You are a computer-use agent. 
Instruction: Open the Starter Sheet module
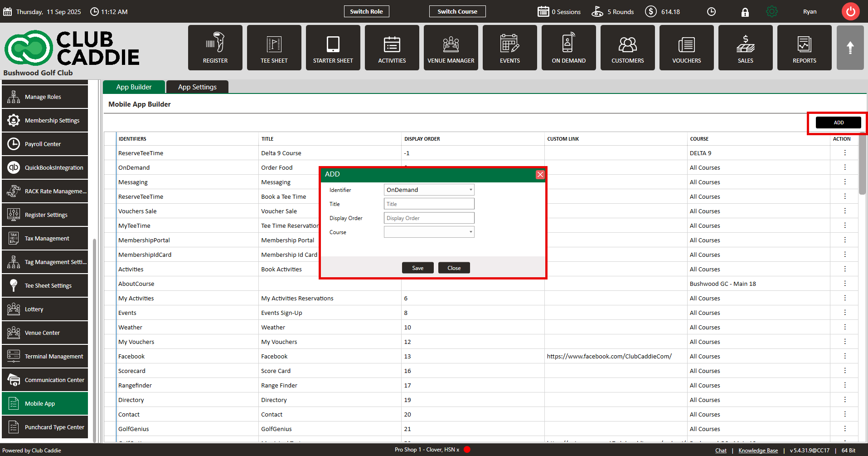point(333,48)
